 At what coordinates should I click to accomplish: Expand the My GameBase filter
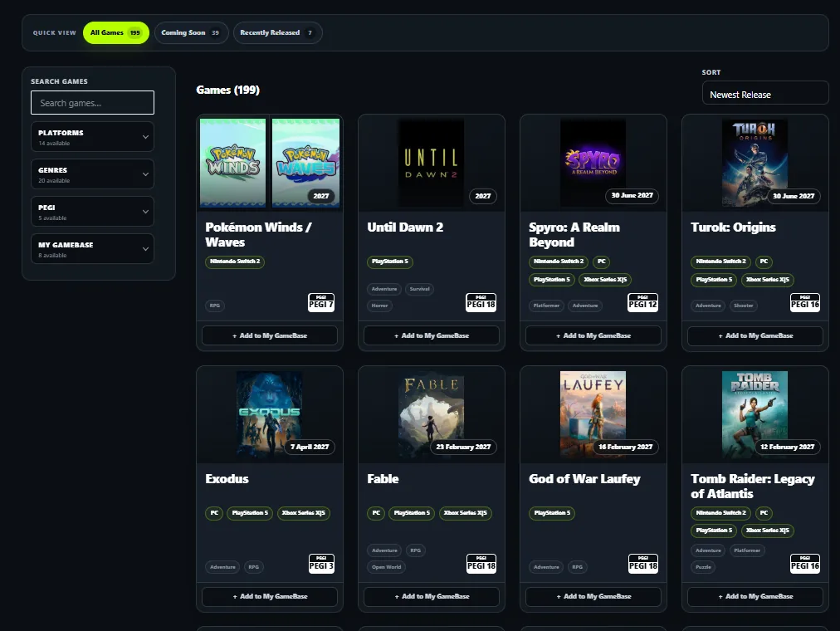(92, 248)
